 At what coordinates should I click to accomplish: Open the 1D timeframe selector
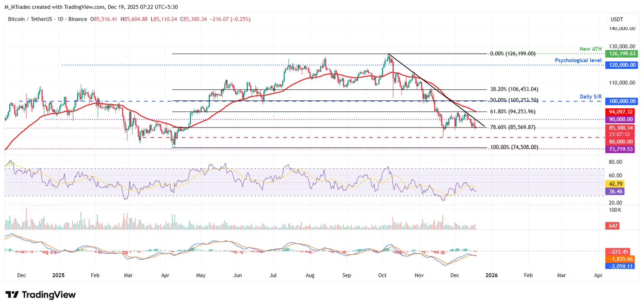[59, 19]
